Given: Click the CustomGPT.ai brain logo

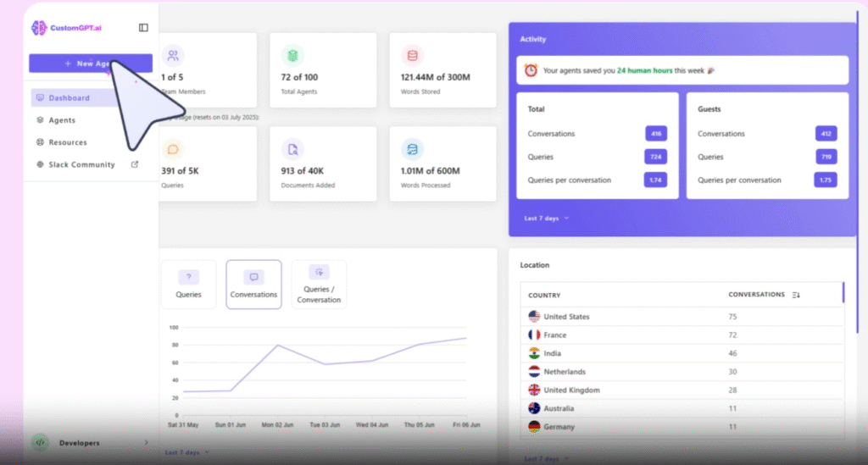Looking at the screenshot, I should [39, 28].
